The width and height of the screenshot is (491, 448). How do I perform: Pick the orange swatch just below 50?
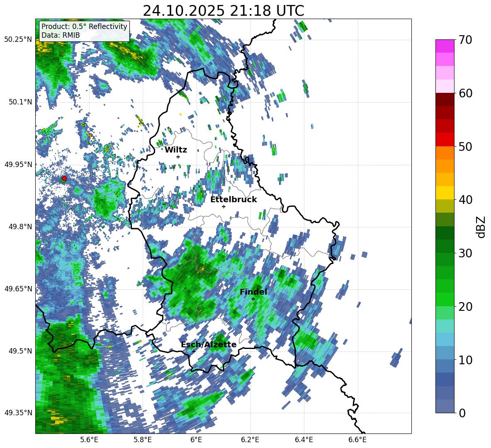coord(445,153)
